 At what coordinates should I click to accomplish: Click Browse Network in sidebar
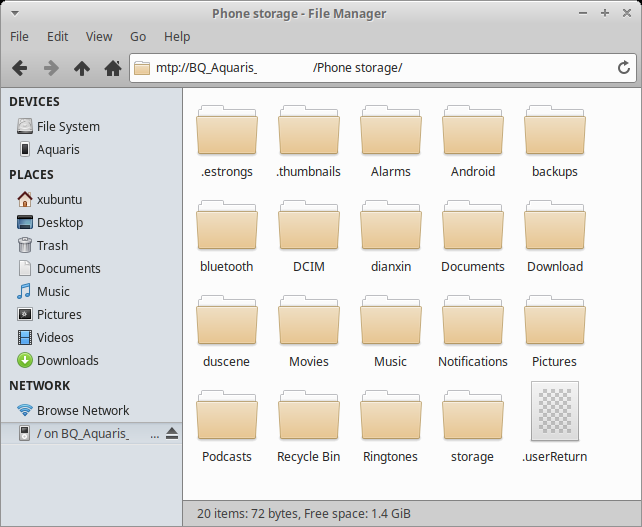point(83,410)
